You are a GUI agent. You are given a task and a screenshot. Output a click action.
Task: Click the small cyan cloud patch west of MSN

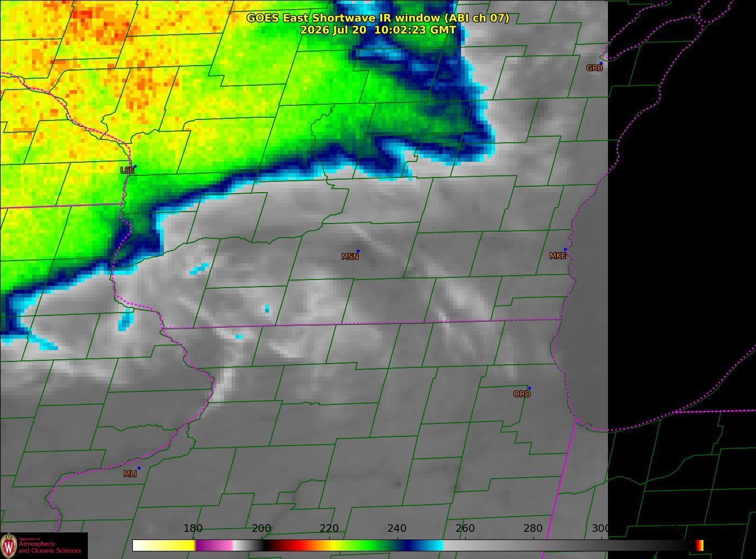[200, 268]
